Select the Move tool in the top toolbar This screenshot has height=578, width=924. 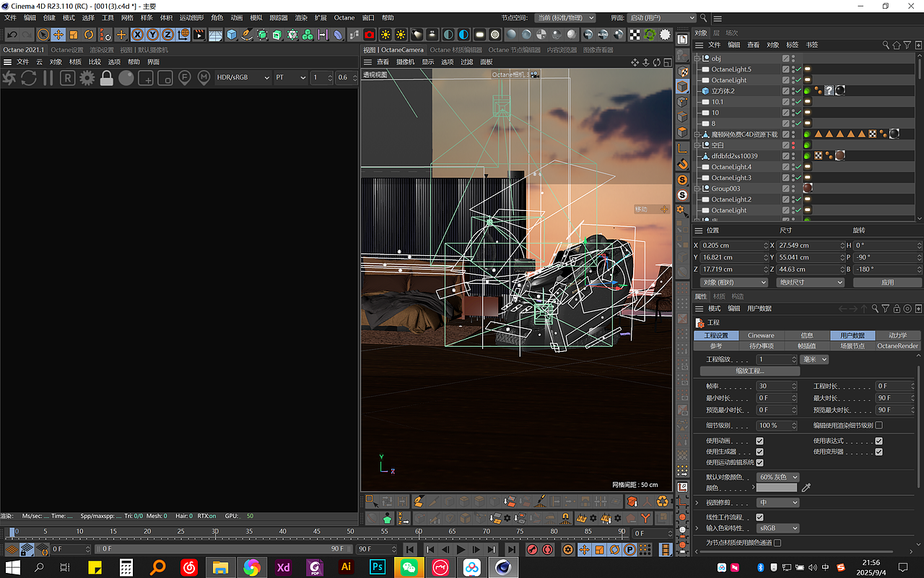tap(58, 34)
